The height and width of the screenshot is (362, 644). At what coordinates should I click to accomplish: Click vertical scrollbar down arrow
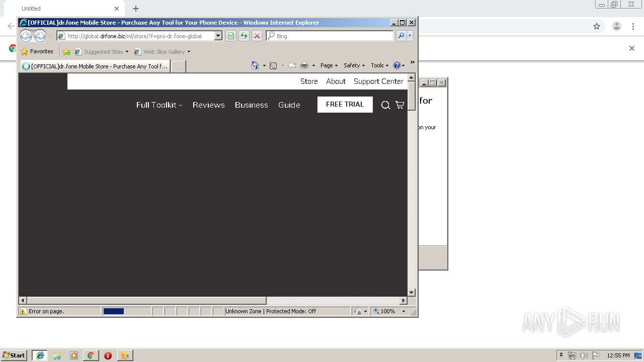pyautogui.click(x=411, y=292)
